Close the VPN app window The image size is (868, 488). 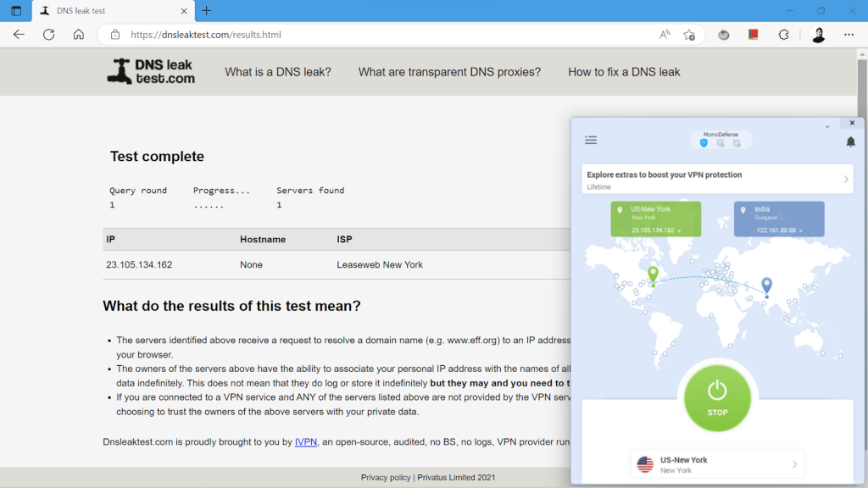[x=852, y=123]
